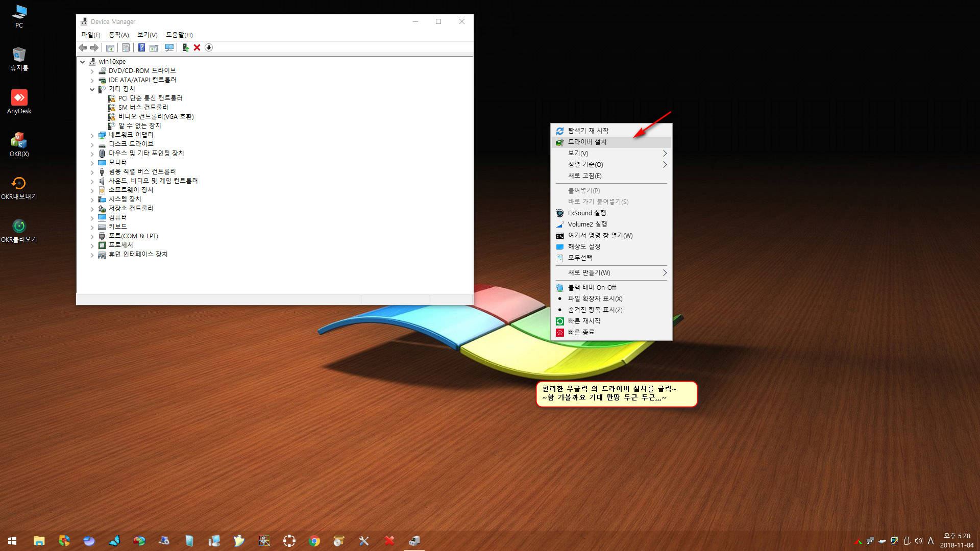Image resolution: width=980 pixels, height=551 pixels.
Task: Click Scan for hardware changes monitor icon
Action: [169, 47]
